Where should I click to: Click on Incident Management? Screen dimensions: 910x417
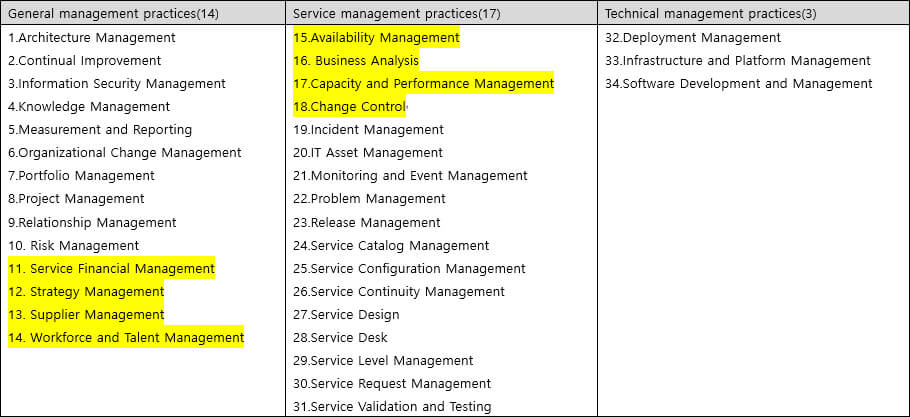tap(368, 130)
